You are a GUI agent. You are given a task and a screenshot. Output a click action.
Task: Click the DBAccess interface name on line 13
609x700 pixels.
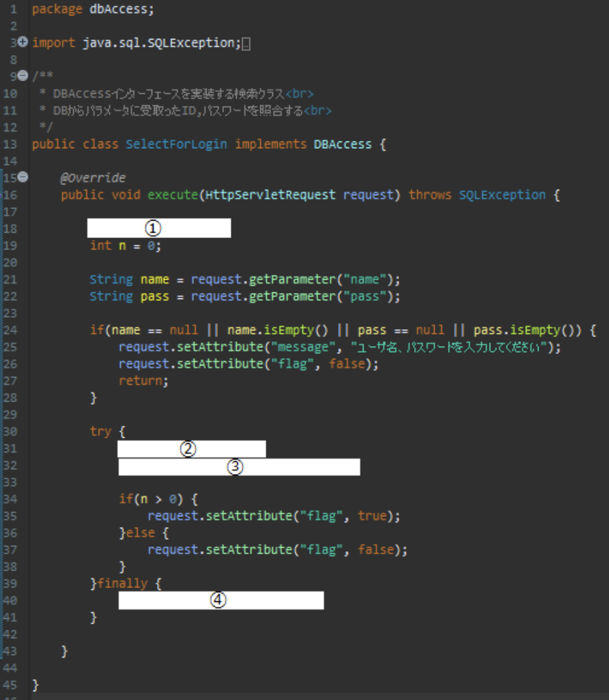click(343, 144)
